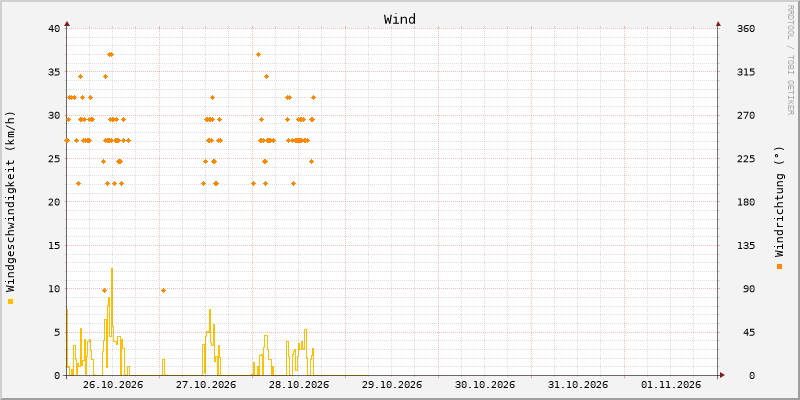This screenshot has width=800, height=400.
Task: Click left axis value 35
Action: click(55, 72)
